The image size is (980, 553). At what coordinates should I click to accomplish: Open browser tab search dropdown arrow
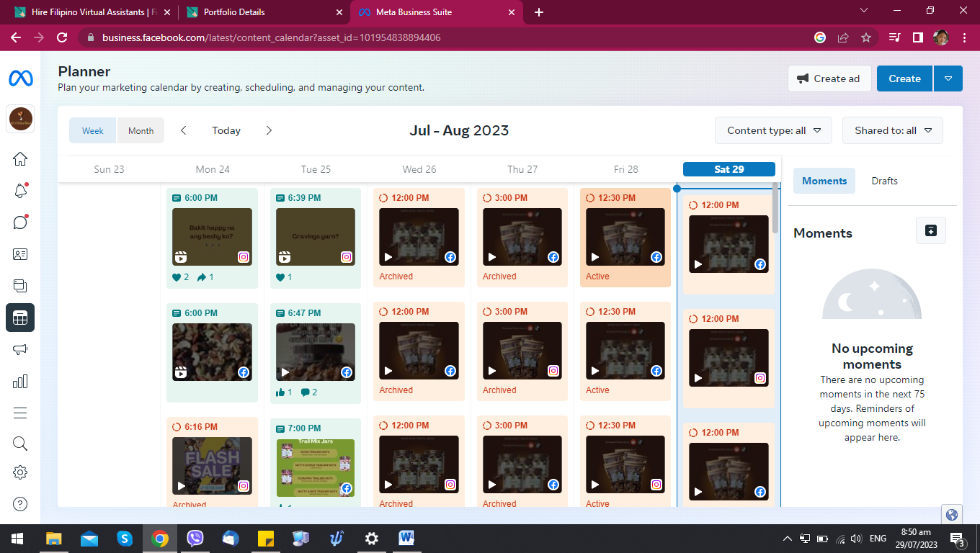pyautogui.click(x=864, y=11)
